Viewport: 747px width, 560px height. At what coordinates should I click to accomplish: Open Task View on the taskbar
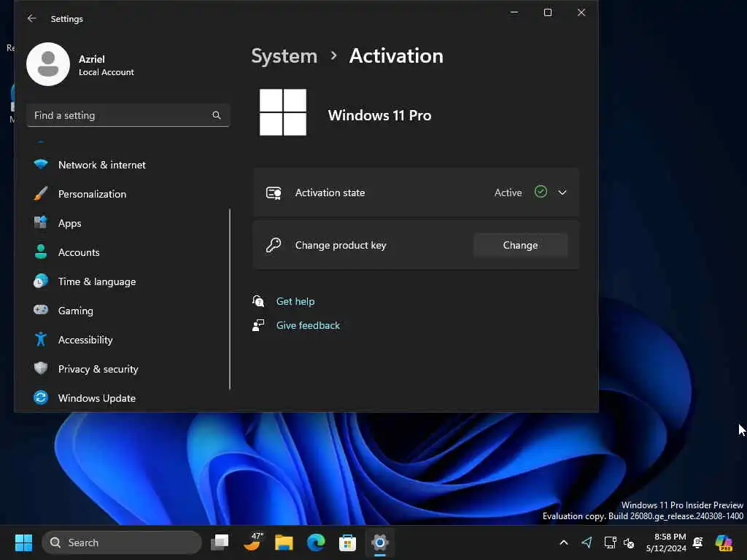pos(220,542)
